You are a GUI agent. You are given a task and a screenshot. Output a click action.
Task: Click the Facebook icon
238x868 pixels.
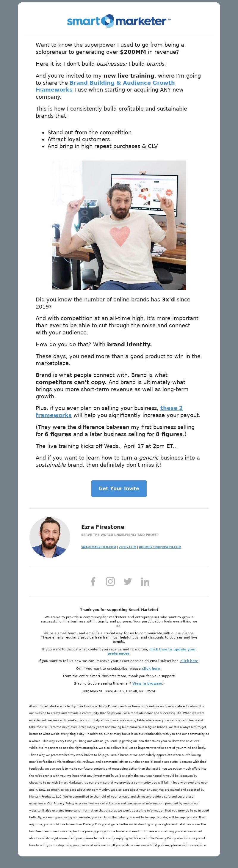[x=93, y=581]
